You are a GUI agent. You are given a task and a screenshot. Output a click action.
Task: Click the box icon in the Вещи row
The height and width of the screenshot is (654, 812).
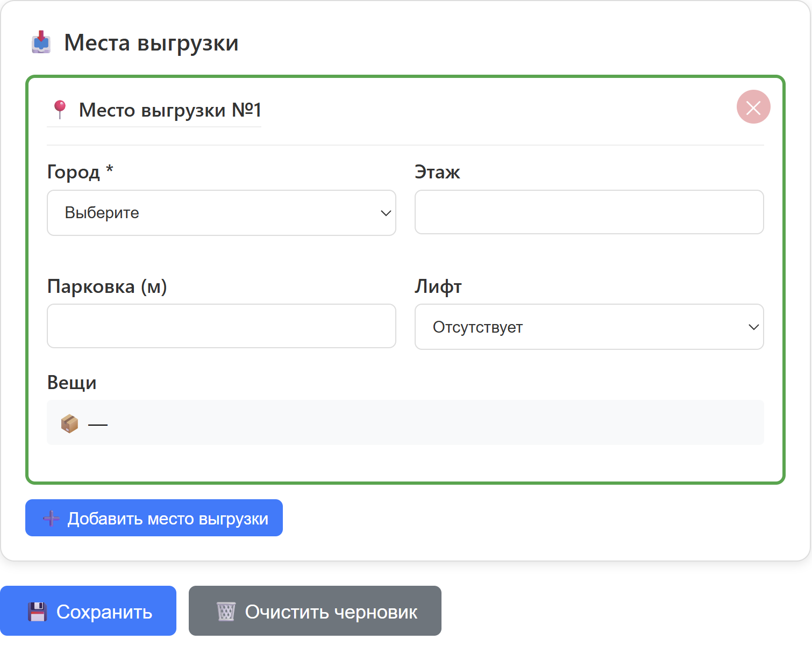coord(69,423)
